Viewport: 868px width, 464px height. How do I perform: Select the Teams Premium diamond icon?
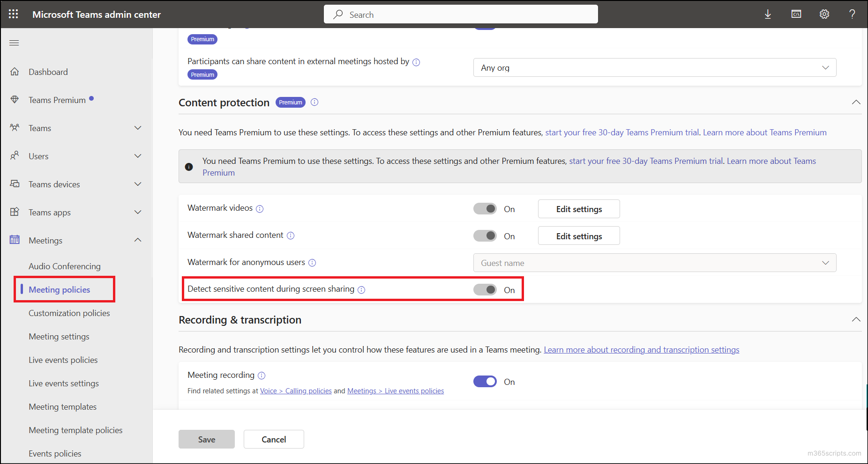pos(15,99)
